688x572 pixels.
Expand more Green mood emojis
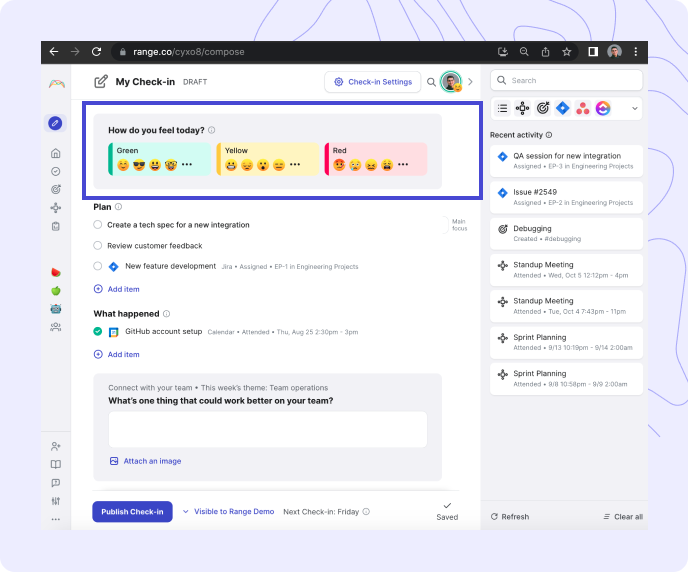[x=187, y=164]
